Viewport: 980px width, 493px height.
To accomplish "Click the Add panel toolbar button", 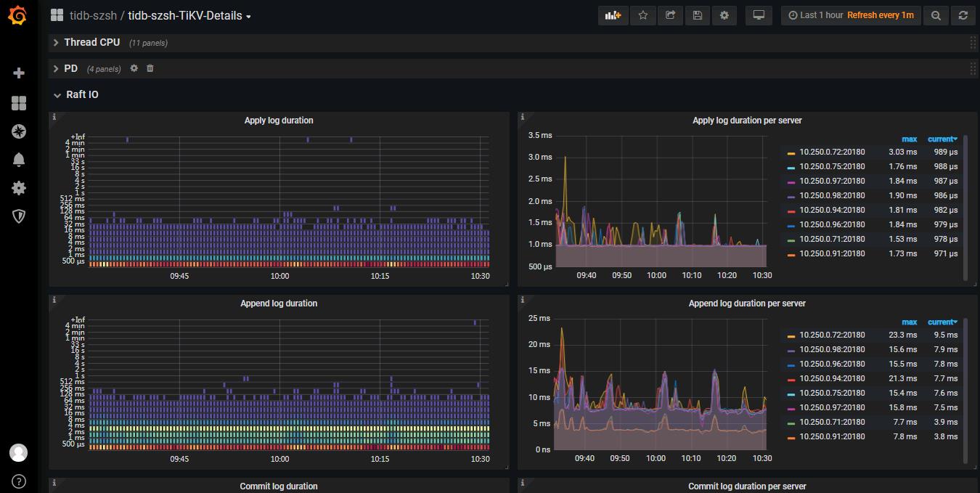I will [x=613, y=15].
